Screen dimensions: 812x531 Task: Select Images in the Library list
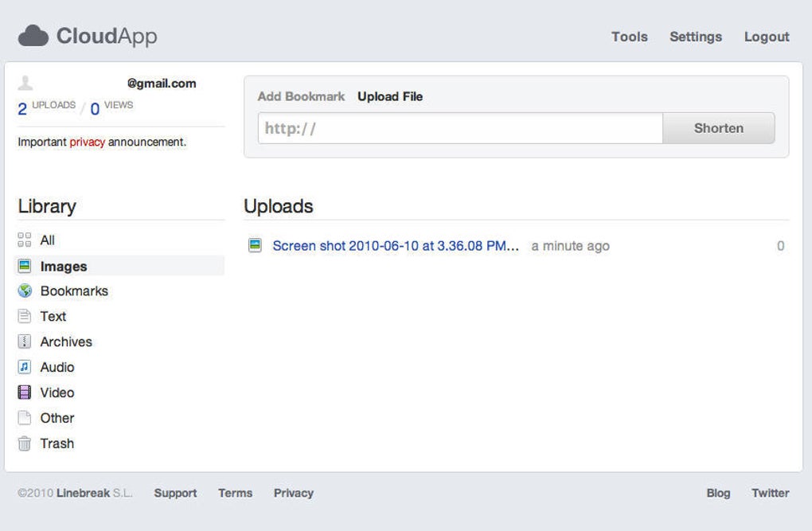tap(64, 267)
